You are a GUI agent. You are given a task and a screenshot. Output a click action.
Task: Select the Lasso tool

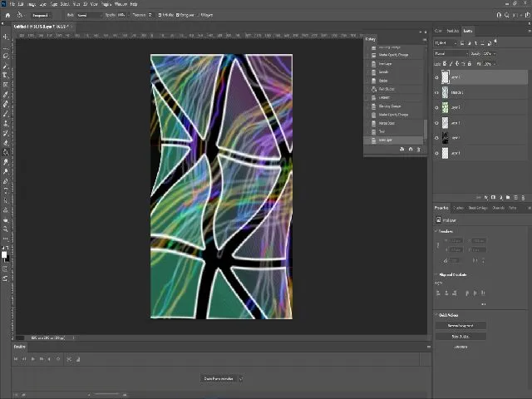[6, 56]
